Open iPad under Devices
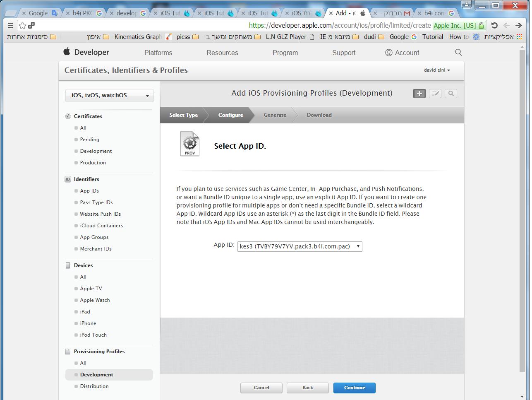532x400 pixels. (x=85, y=312)
